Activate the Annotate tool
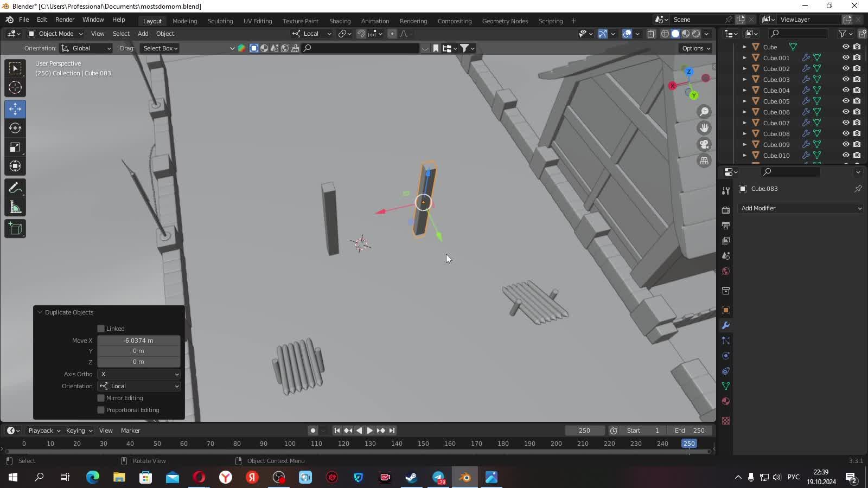 15,188
